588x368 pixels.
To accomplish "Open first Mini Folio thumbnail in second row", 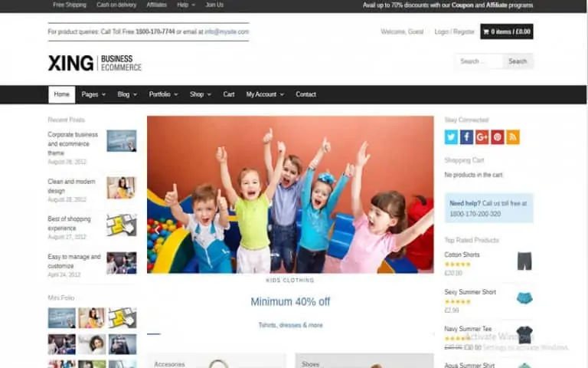I will click(x=62, y=344).
